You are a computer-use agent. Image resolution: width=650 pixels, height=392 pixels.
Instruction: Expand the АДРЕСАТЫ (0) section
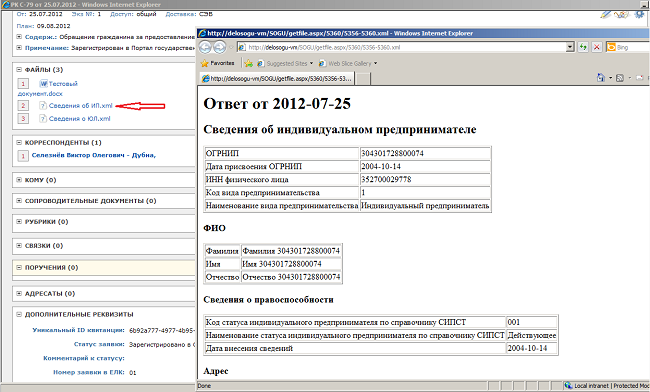point(19,293)
